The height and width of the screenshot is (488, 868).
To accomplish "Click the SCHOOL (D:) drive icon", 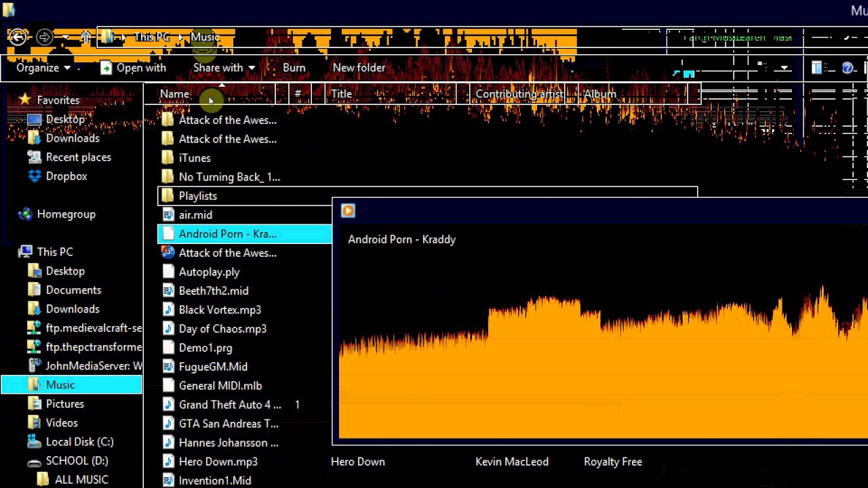I will (35, 461).
